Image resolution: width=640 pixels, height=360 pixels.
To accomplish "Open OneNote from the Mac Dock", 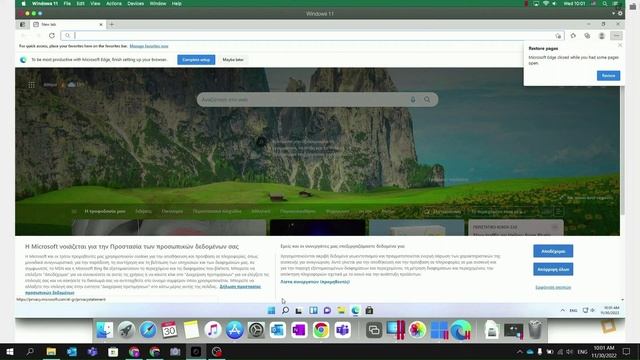I will coord(299,330).
